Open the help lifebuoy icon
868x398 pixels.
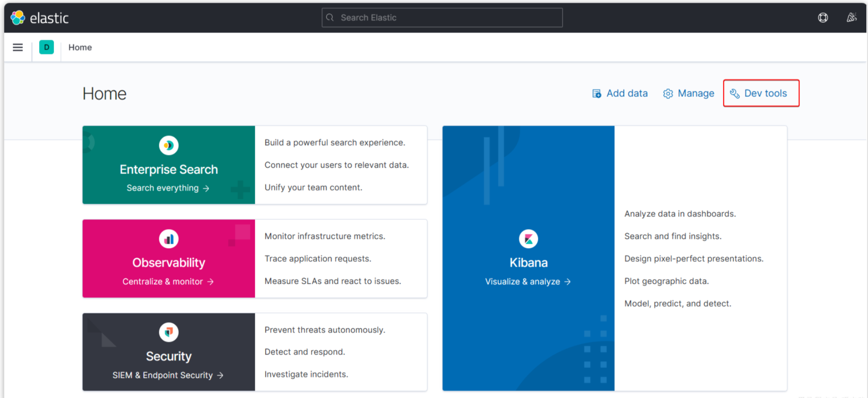click(823, 17)
